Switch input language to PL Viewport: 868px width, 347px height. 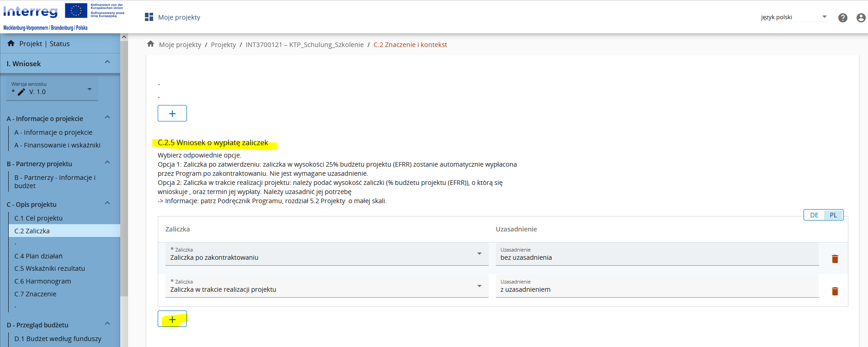pyautogui.click(x=833, y=215)
